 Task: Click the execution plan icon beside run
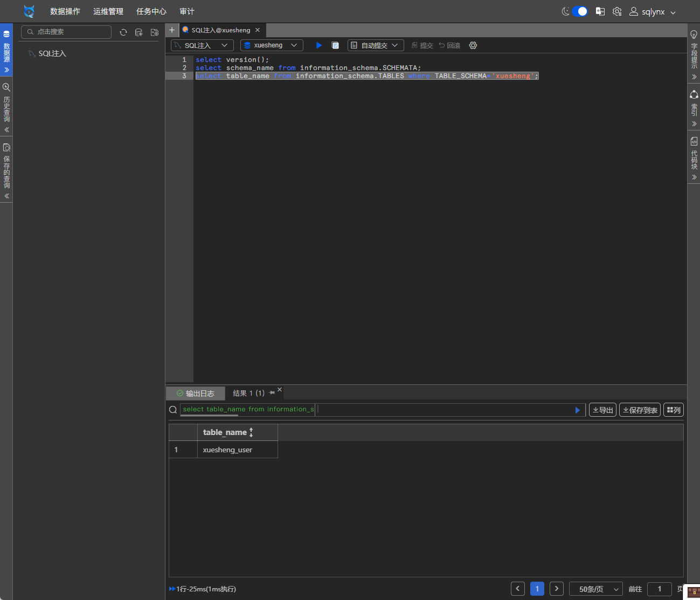point(335,45)
